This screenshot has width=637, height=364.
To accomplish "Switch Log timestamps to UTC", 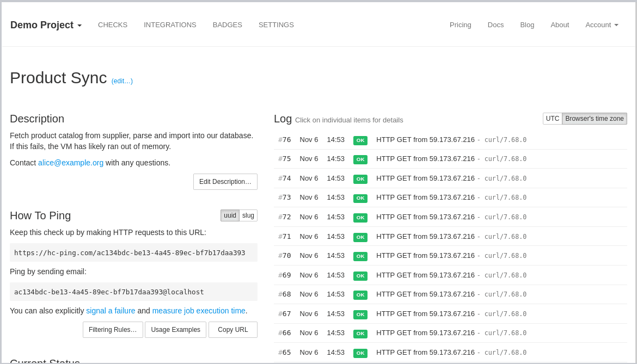I will coord(552,118).
